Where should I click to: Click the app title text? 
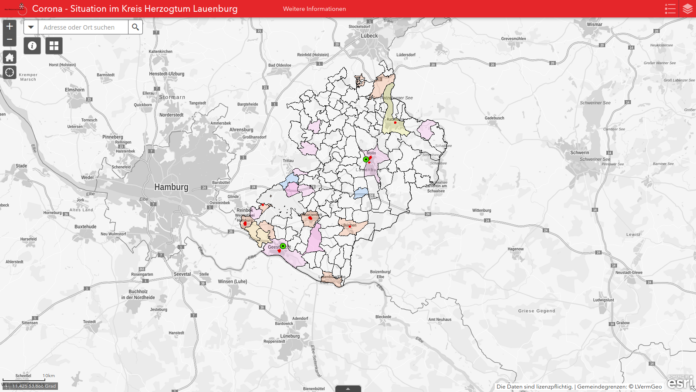135,9
